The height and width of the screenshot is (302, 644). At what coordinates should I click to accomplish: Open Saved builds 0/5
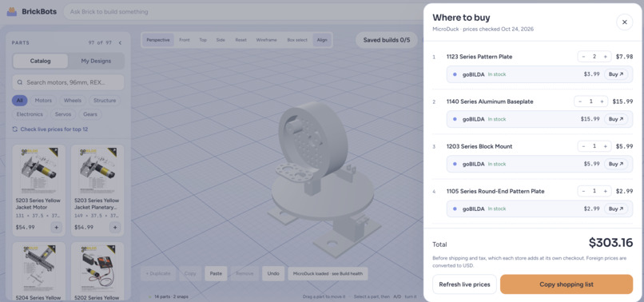point(387,40)
